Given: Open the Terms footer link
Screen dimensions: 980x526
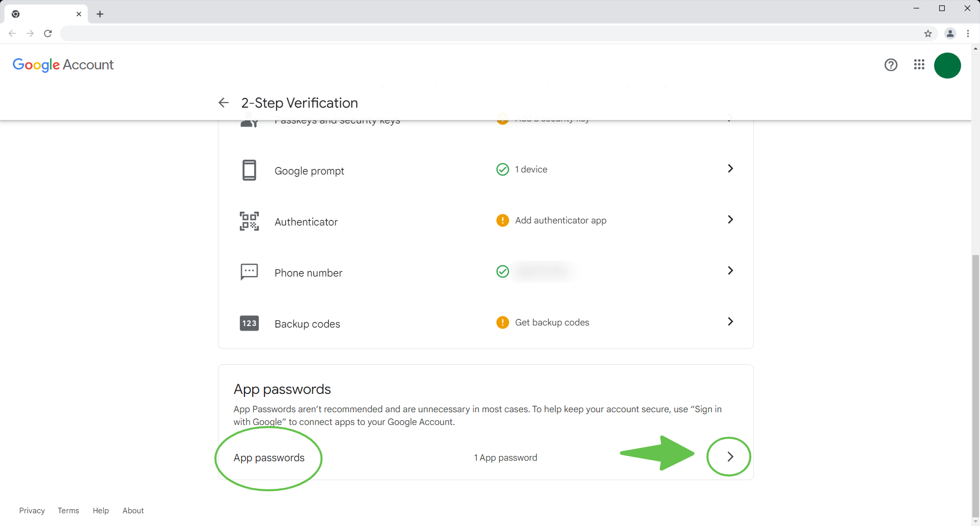Looking at the screenshot, I should tap(68, 511).
